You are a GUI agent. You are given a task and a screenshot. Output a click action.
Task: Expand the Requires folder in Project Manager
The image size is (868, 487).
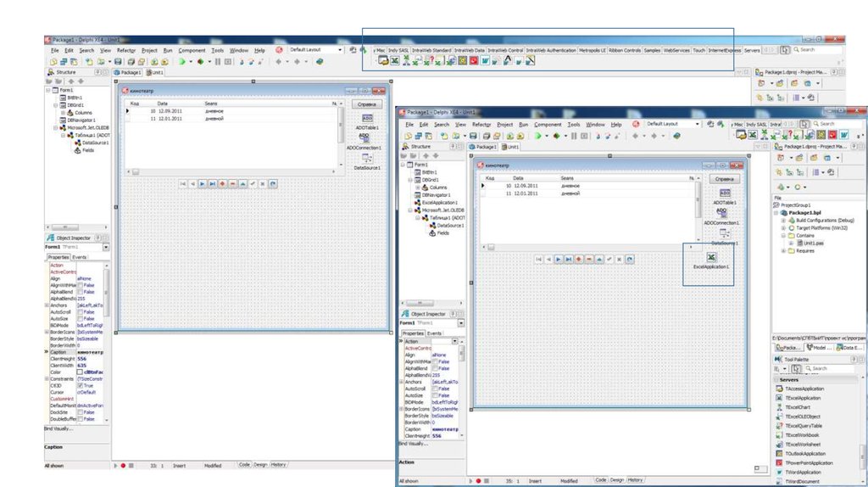coord(784,250)
